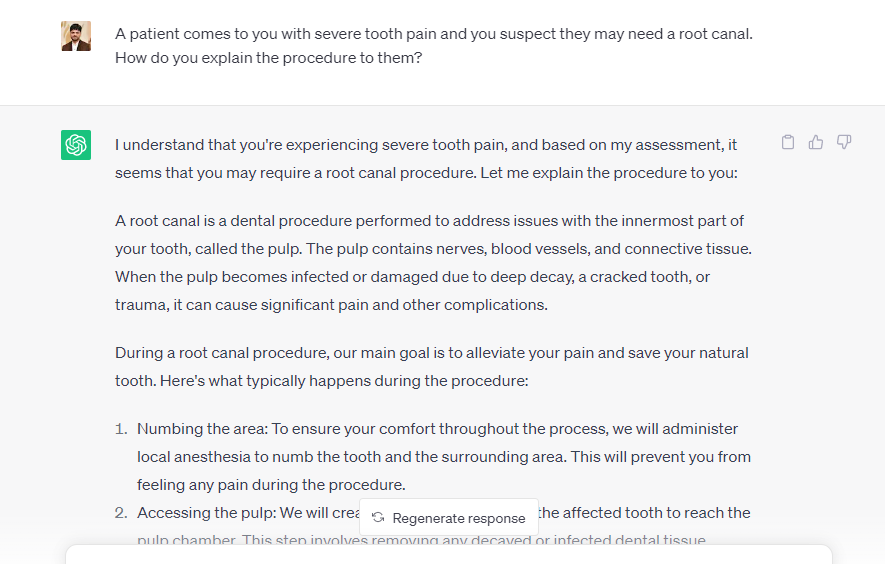Screen dimensions: 885x564
Task: Click the phrase 'Let me explain the procedure to you:'
Action: [x=609, y=173]
